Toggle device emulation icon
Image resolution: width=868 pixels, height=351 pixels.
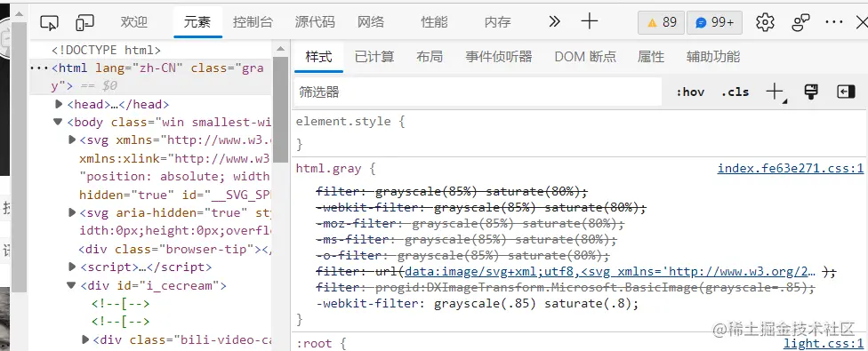[x=84, y=22]
